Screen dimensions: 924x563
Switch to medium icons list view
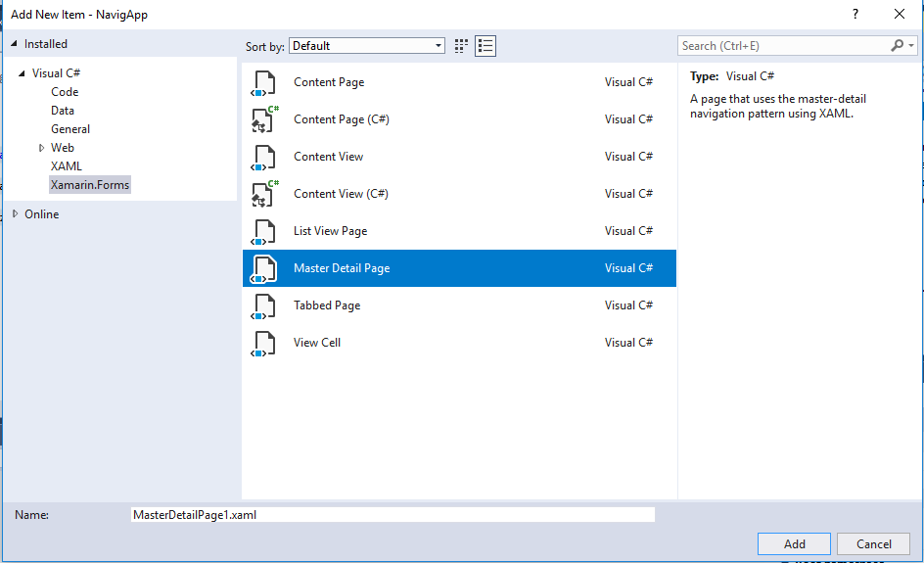[486, 46]
